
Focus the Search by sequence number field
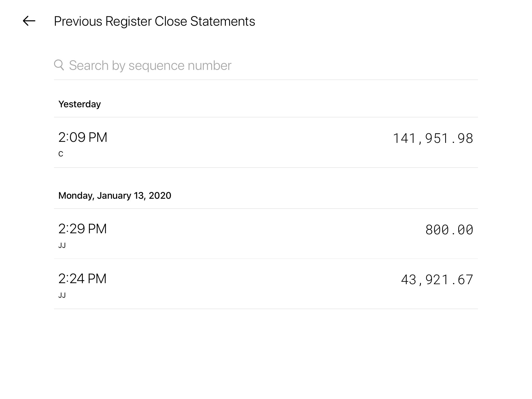click(x=260, y=65)
